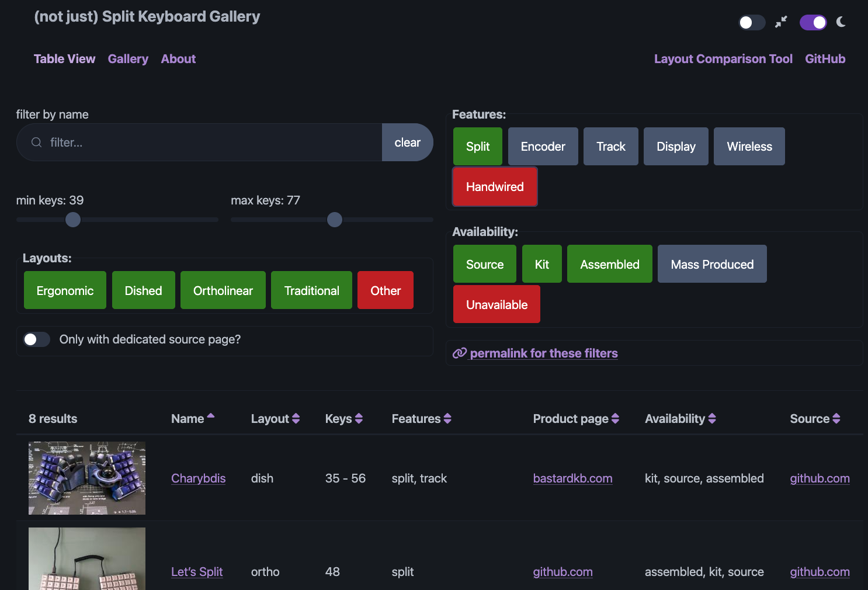Sort table by Features column
The height and width of the screenshot is (590, 868).
(447, 419)
